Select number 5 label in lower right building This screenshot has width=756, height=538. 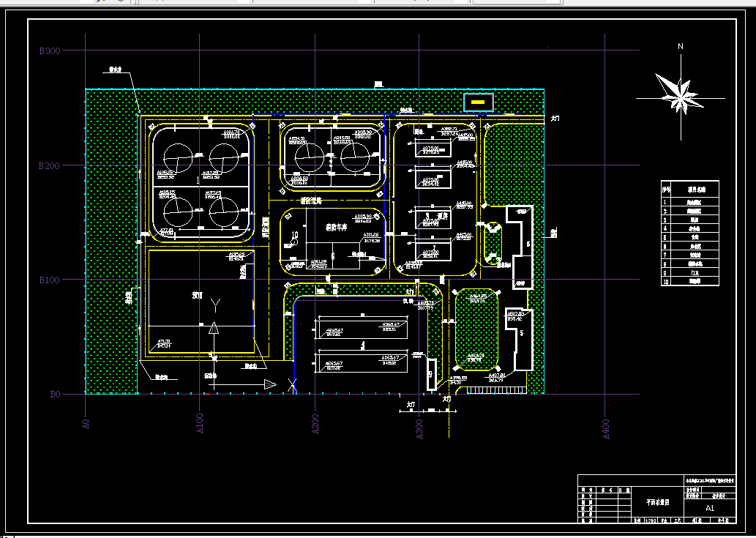point(521,332)
